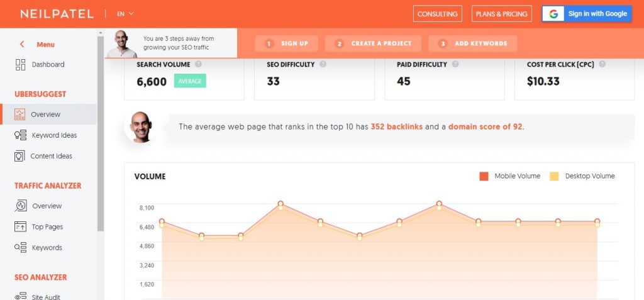This screenshot has height=300, width=644.
Task: Click step 1 SIGN UP button
Action: pyautogui.click(x=287, y=43)
